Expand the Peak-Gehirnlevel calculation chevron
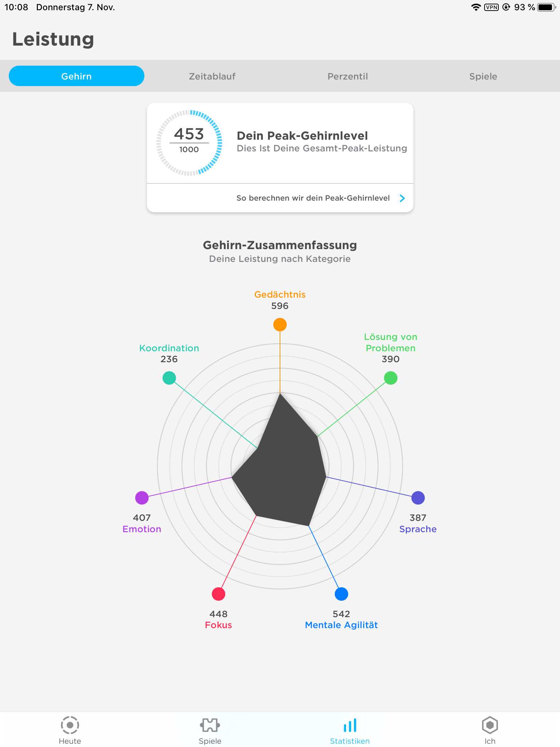 click(x=402, y=198)
